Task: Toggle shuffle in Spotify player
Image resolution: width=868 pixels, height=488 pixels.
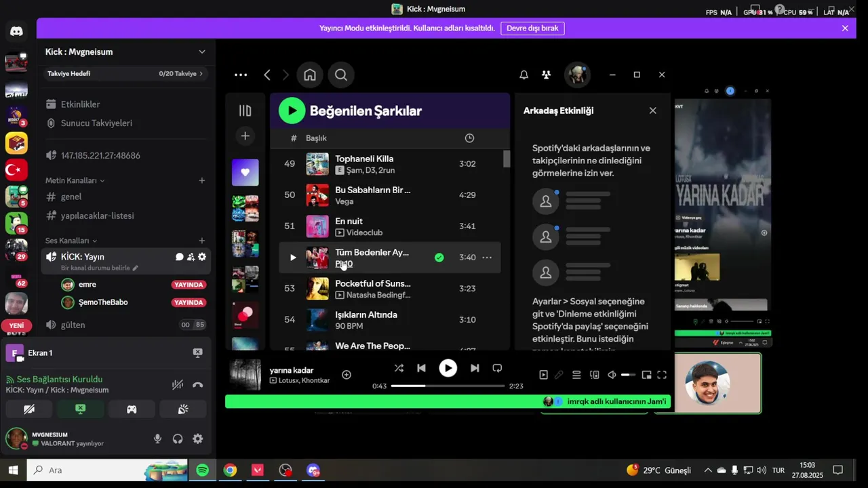Action: coord(399,368)
